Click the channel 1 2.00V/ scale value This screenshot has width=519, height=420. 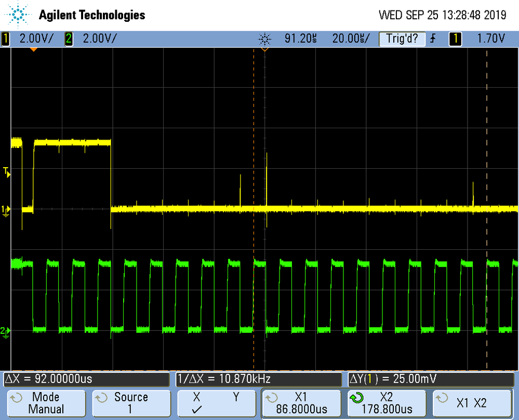pyautogui.click(x=36, y=39)
